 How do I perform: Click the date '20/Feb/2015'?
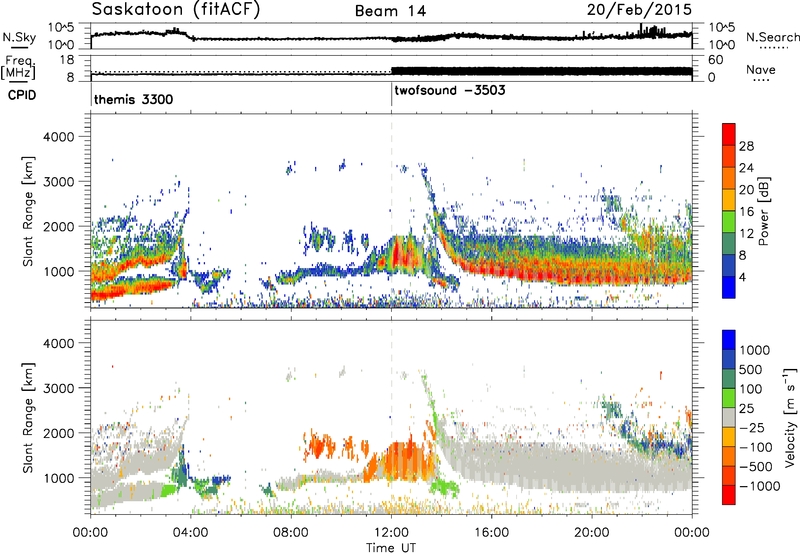[639, 9]
